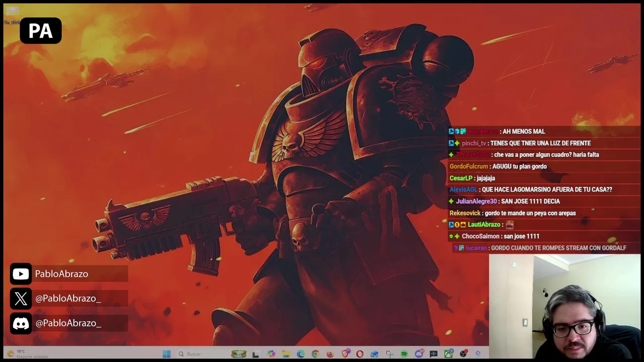Open Discord from the taskbar
644x362 pixels.
[x=419, y=354]
